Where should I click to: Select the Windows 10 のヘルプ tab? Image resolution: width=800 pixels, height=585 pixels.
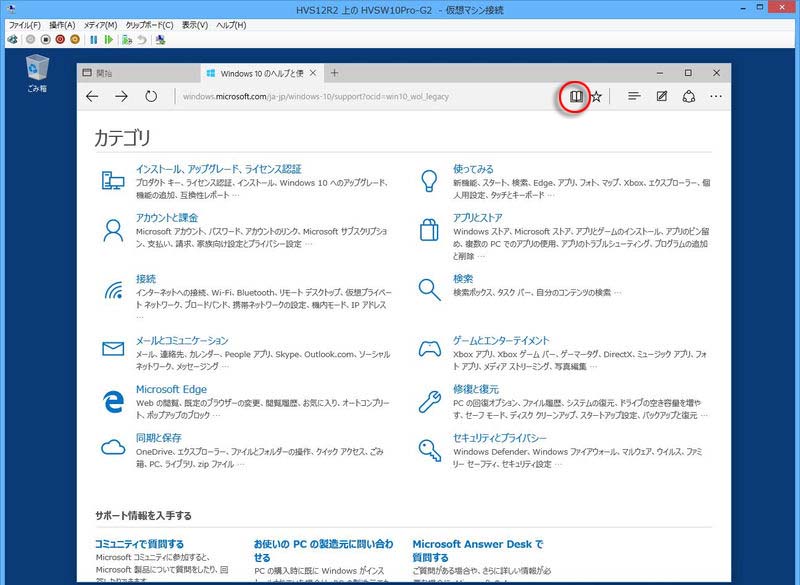tap(262, 73)
